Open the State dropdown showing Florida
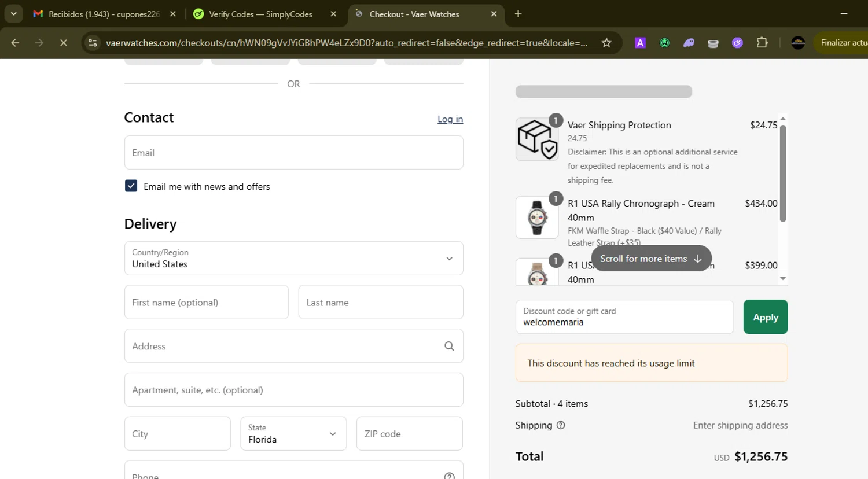This screenshot has height=479, width=868. click(x=293, y=433)
